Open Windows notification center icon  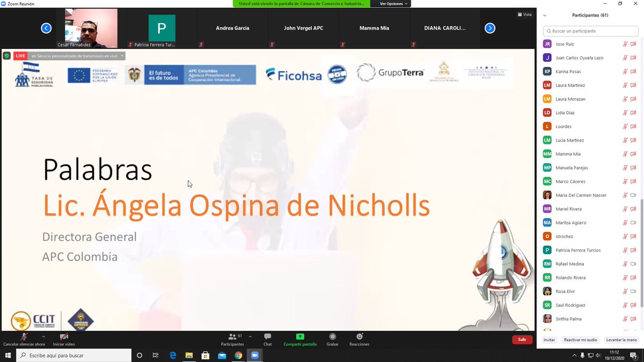pos(634,355)
